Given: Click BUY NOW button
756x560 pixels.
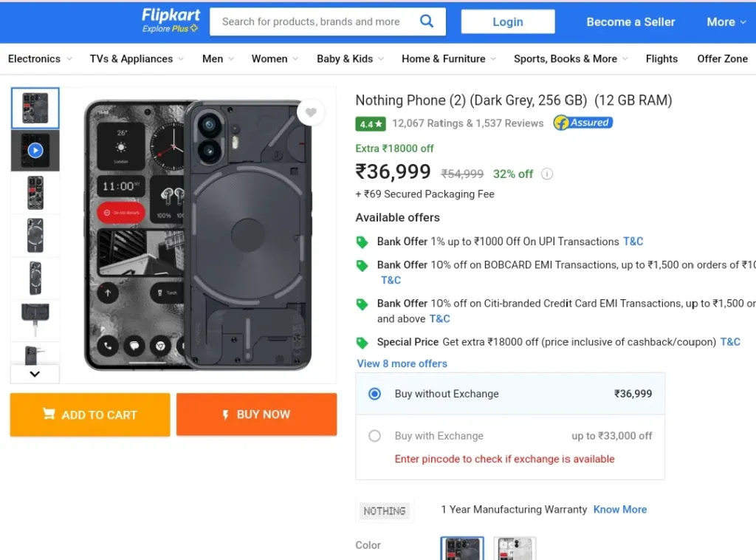Looking at the screenshot, I should click(256, 414).
